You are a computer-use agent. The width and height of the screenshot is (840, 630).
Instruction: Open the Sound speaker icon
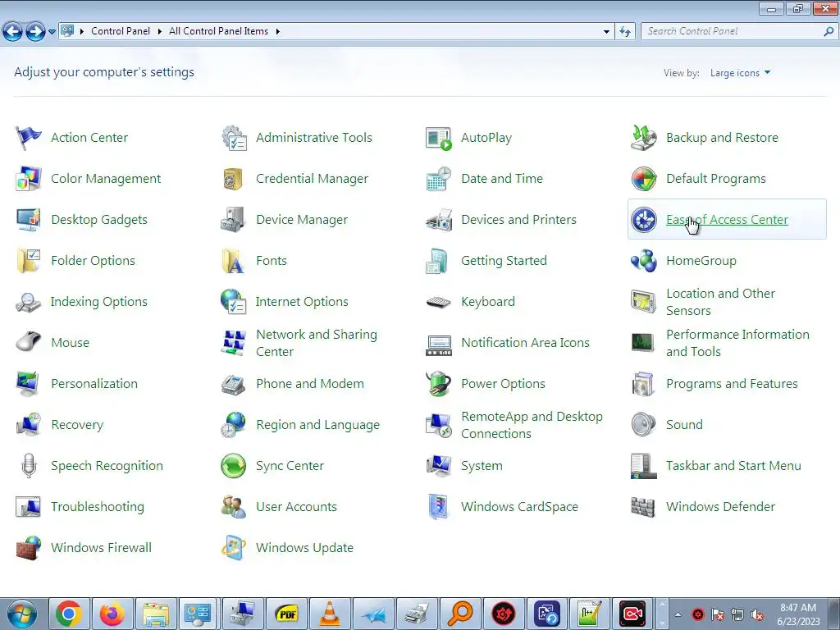pos(643,425)
